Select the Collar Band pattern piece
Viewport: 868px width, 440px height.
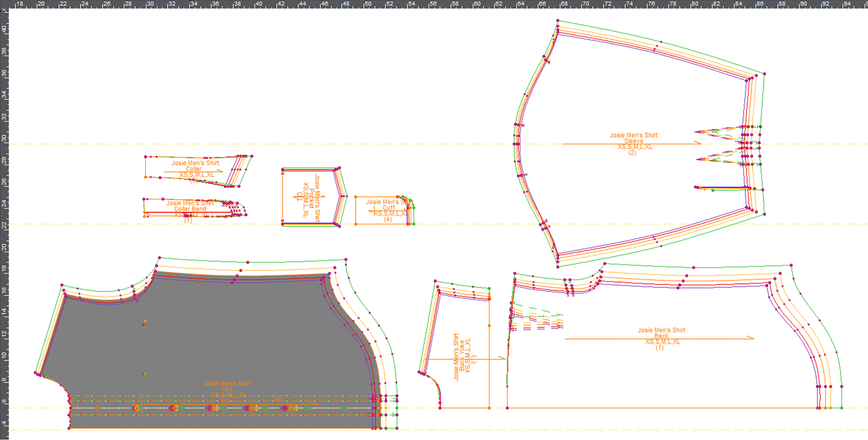194,208
